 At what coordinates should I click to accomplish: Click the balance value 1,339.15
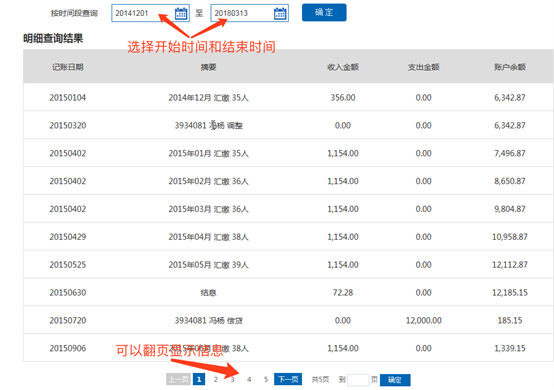tap(510, 348)
